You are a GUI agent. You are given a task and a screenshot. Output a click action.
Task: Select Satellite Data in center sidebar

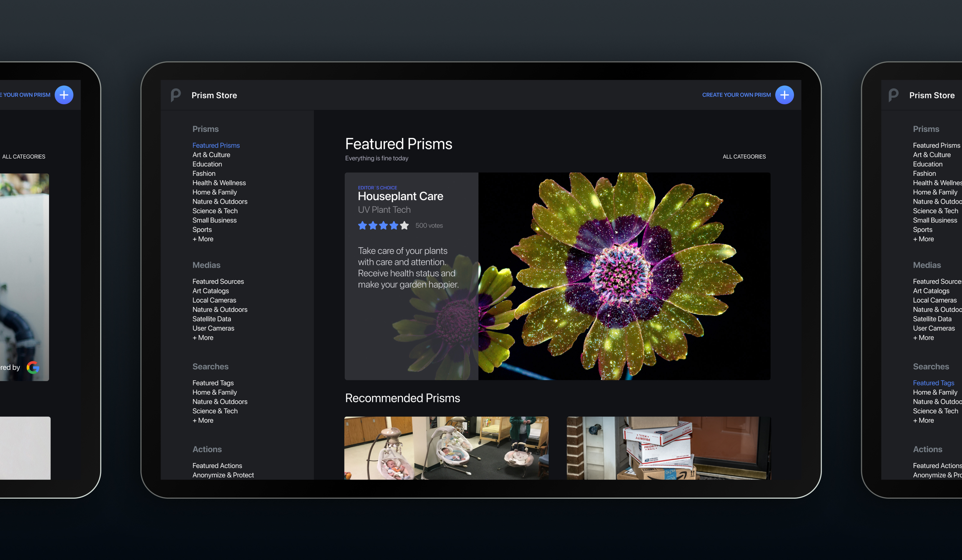[211, 319]
